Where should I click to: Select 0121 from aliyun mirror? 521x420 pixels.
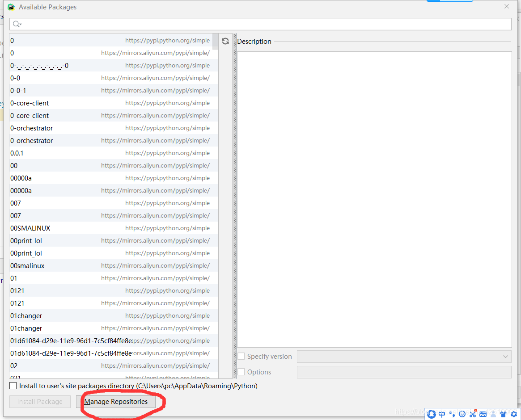[114, 303]
